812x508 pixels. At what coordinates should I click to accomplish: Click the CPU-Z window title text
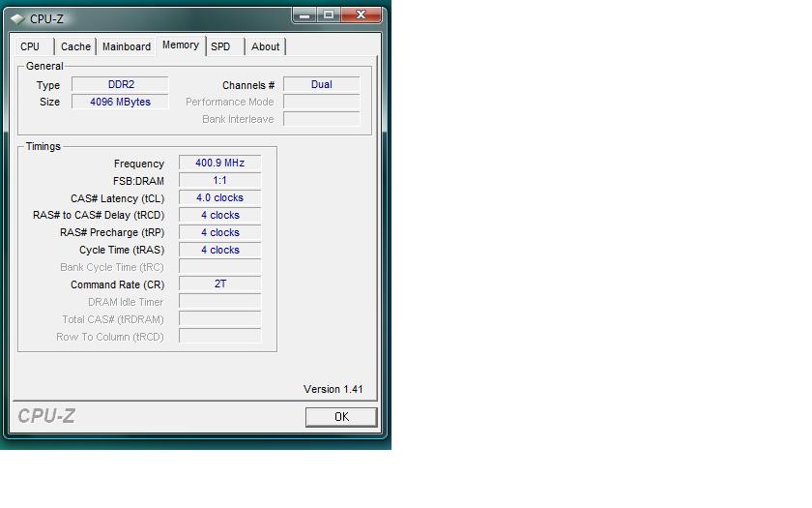[46, 19]
